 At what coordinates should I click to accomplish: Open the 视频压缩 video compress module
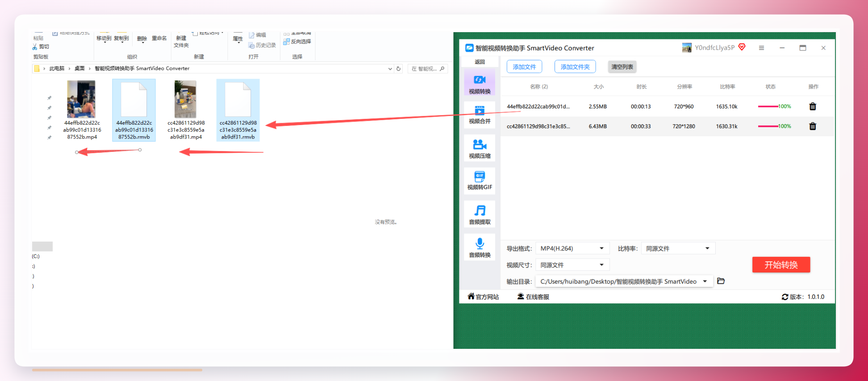(x=480, y=148)
